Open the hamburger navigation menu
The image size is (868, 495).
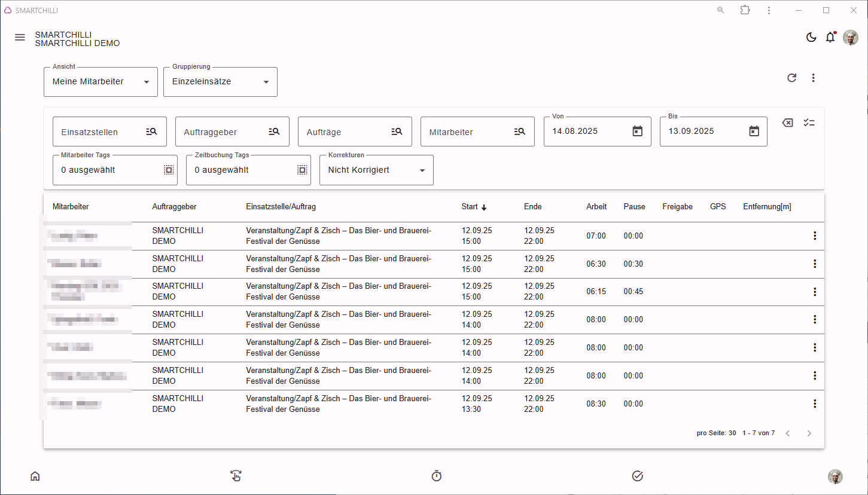[20, 38]
